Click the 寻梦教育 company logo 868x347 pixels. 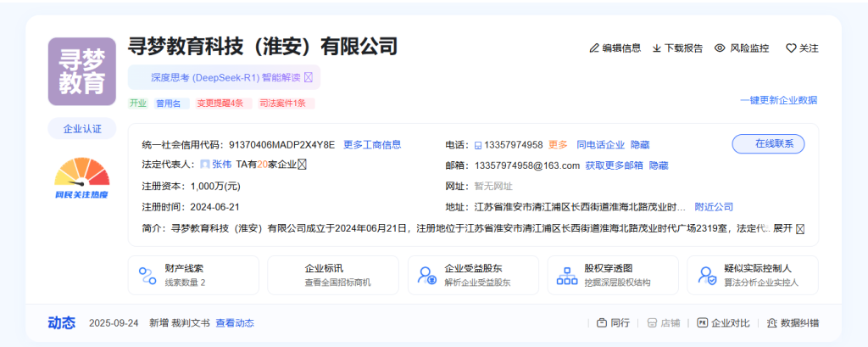click(82, 71)
